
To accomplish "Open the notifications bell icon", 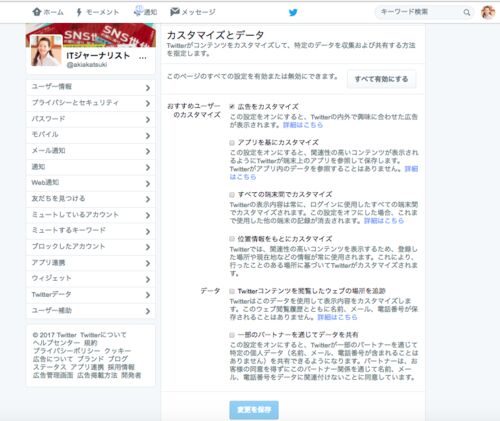I will pos(138,11).
